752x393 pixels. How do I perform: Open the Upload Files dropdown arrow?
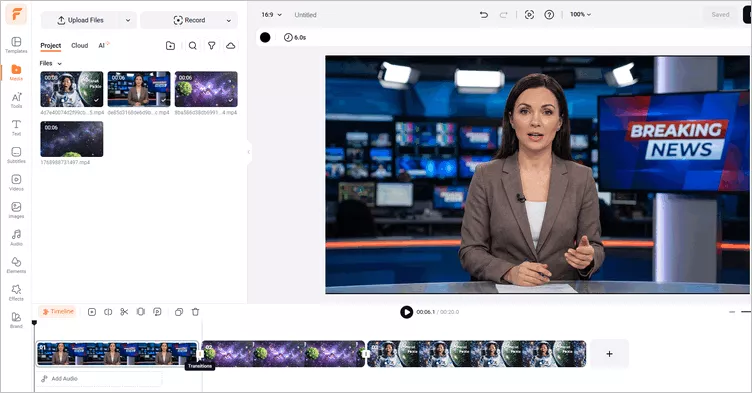[128, 20]
